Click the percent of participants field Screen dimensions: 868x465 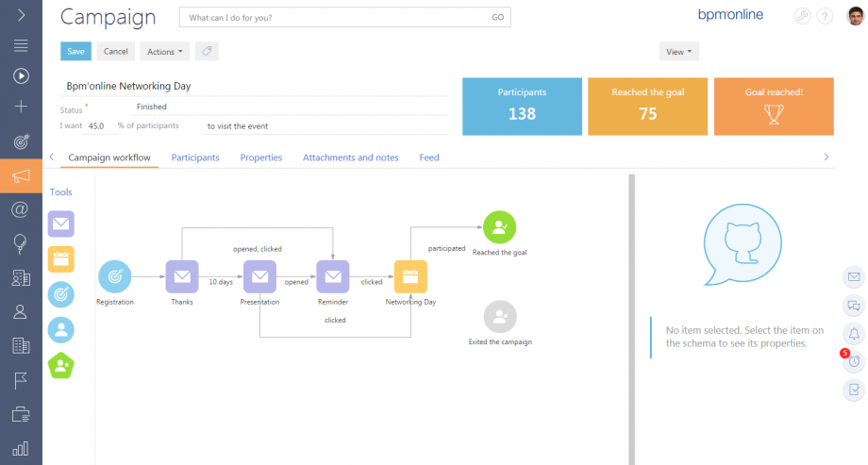pos(100,126)
